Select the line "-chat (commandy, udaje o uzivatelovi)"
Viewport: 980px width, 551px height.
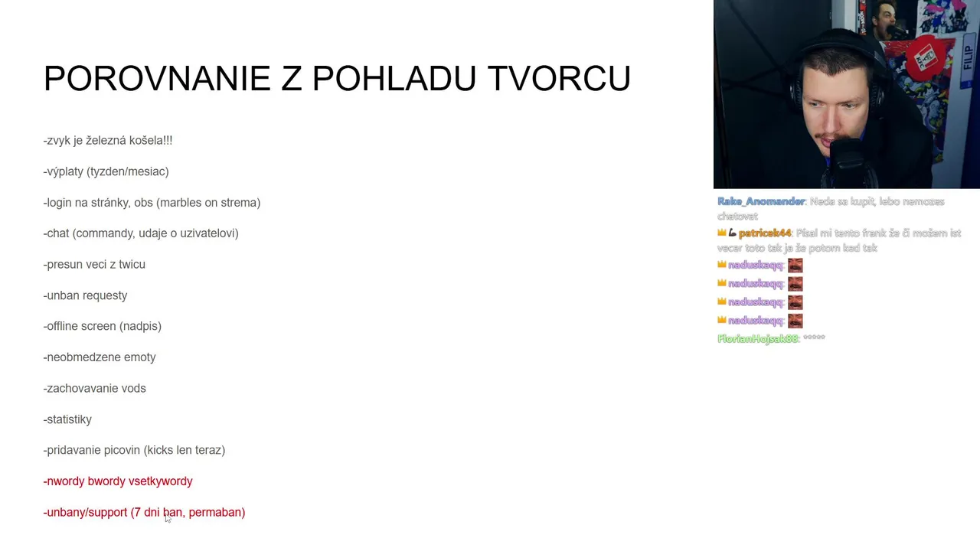(x=141, y=233)
